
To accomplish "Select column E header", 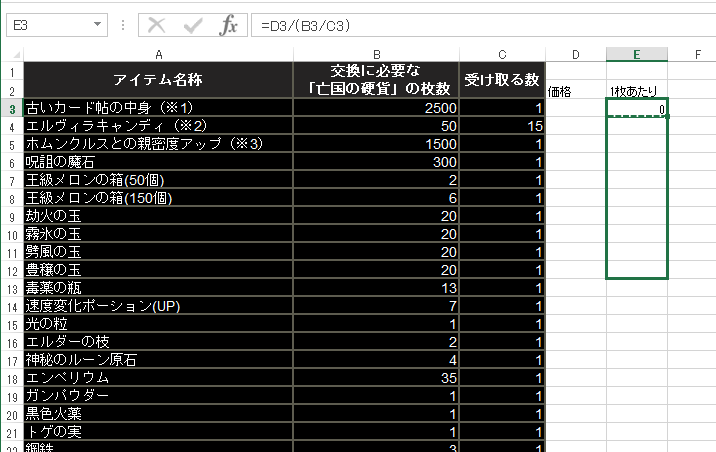I will click(636, 53).
